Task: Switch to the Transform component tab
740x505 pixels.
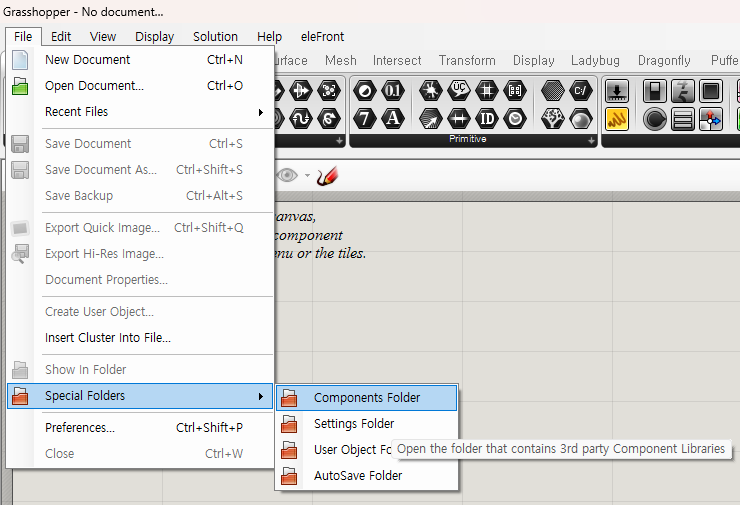Action: point(467,60)
